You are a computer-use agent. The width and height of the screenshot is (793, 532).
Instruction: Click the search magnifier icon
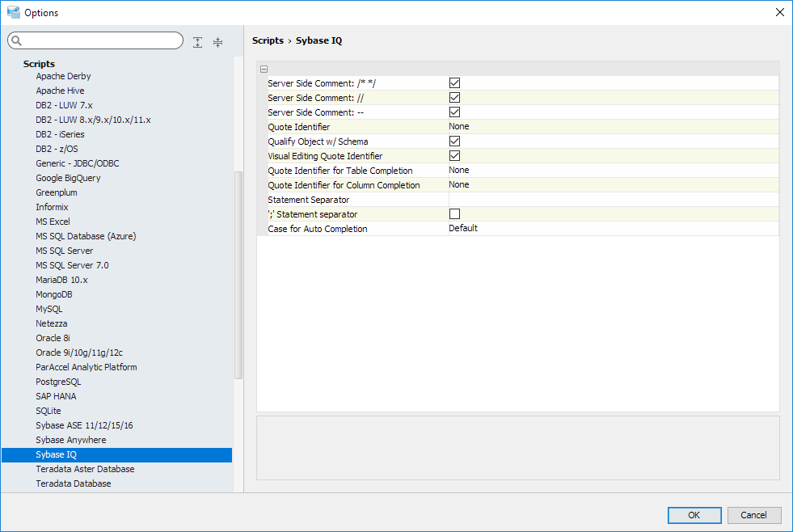pyautogui.click(x=16, y=40)
